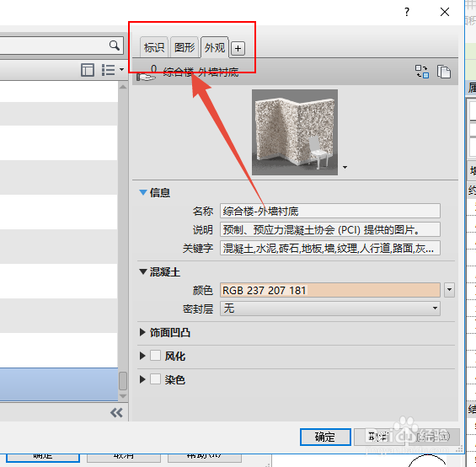Enable the 染色 checkbox
This screenshot has height=467, width=476.
tap(155, 378)
